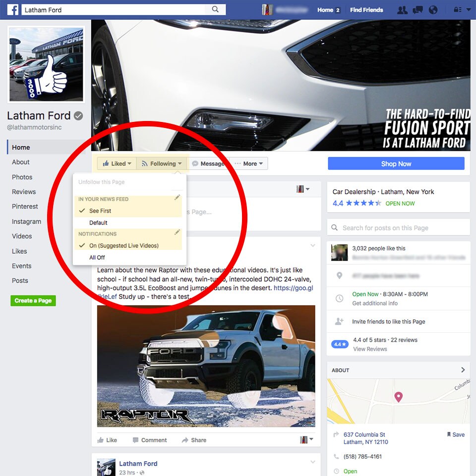The height and width of the screenshot is (476, 476).
Task: Click the clock hours icon
Action: pyautogui.click(x=339, y=298)
